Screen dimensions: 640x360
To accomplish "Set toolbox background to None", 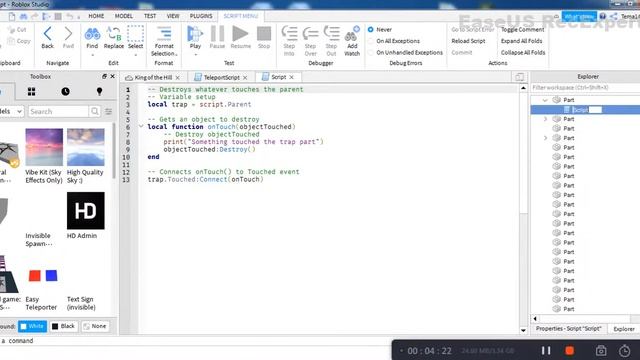I will [x=95, y=326].
